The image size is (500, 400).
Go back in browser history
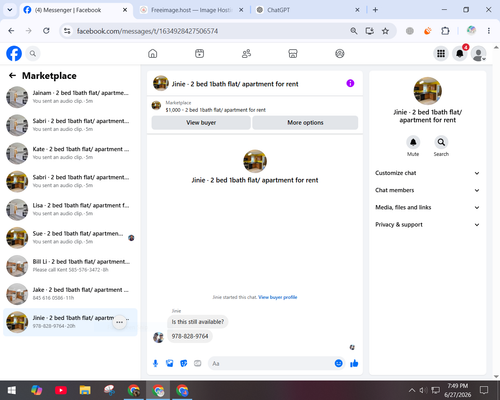(x=11, y=31)
